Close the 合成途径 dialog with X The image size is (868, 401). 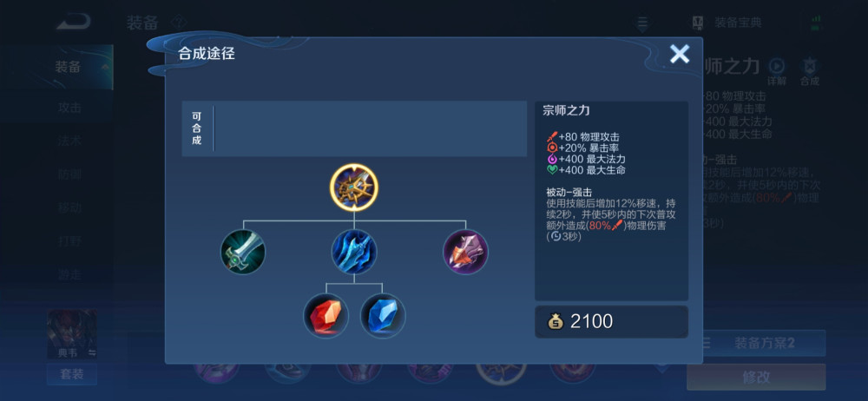click(680, 54)
